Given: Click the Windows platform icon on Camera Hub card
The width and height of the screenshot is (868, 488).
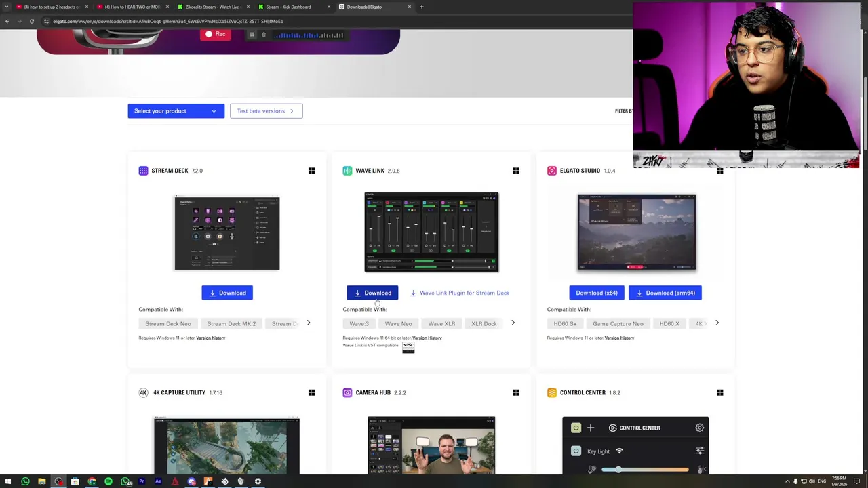Looking at the screenshot, I should pos(515,392).
